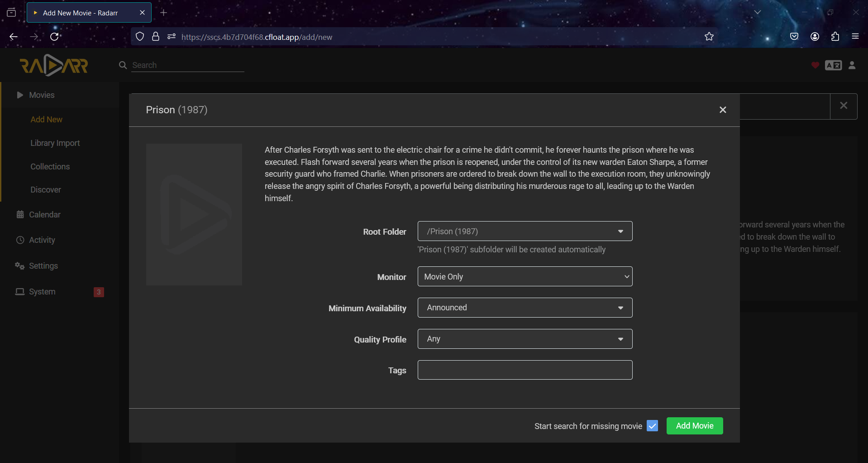Click the System laptop icon
868x463 pixels.
point(19,292)
